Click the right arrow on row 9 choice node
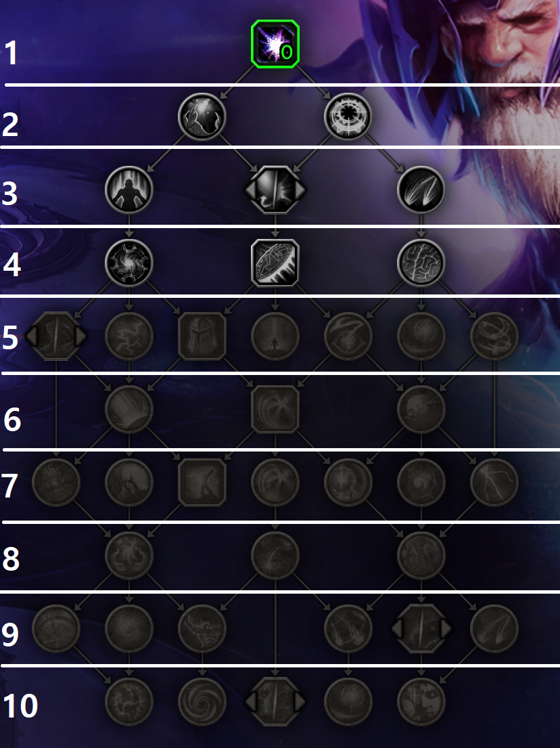This screenshot has height=748, width=560. [x=446, y=628]
